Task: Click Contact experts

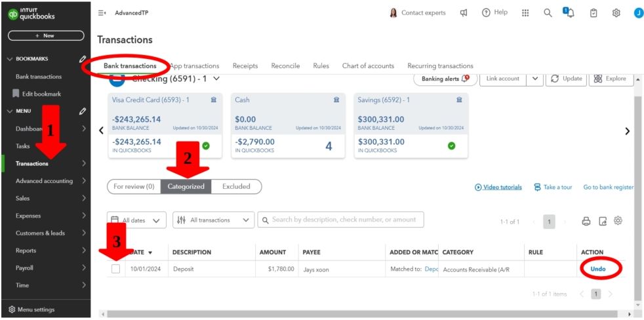Action: point(417,12)
